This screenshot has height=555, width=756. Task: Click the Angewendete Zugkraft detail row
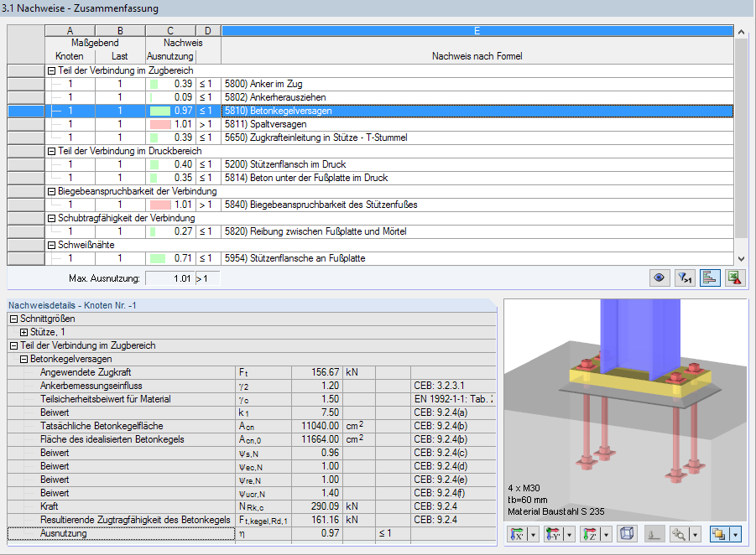(252, 372)
